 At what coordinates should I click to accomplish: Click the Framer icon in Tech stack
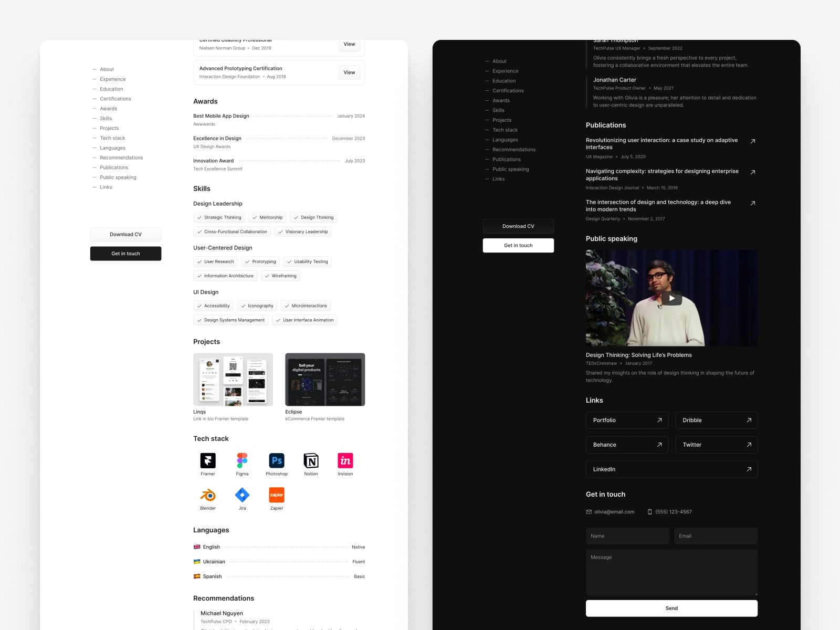click(x=208, y=460)
